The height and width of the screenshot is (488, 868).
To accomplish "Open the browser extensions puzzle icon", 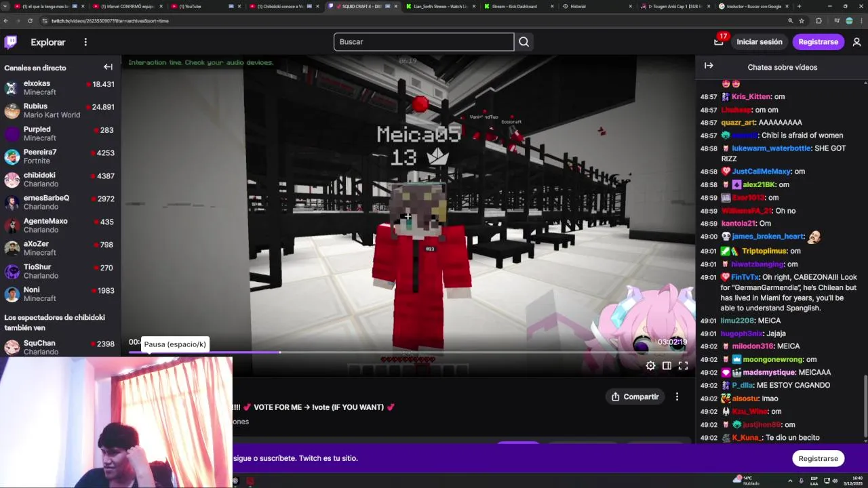I will (x=818, y=21).
